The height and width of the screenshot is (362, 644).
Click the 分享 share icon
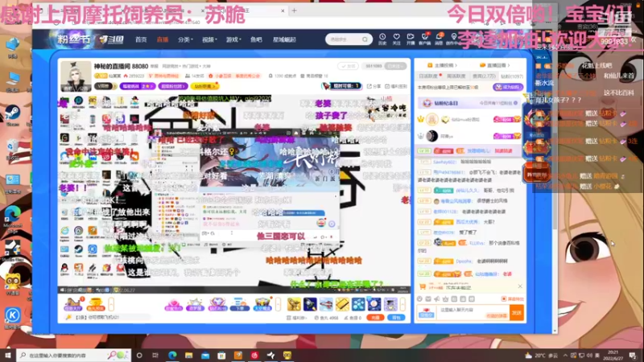pyautogui.click(x=374, y=86)
